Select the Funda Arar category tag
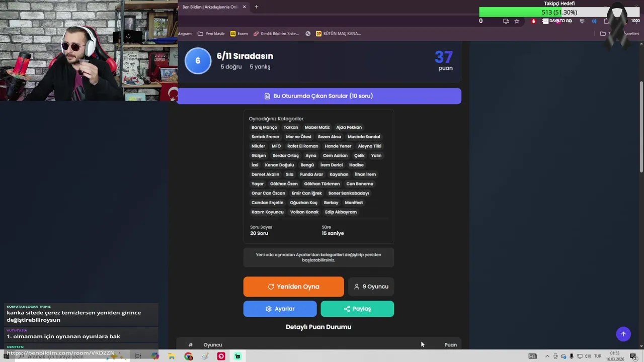The width and height of the screenshot is (644, 362). pos(311,174)
